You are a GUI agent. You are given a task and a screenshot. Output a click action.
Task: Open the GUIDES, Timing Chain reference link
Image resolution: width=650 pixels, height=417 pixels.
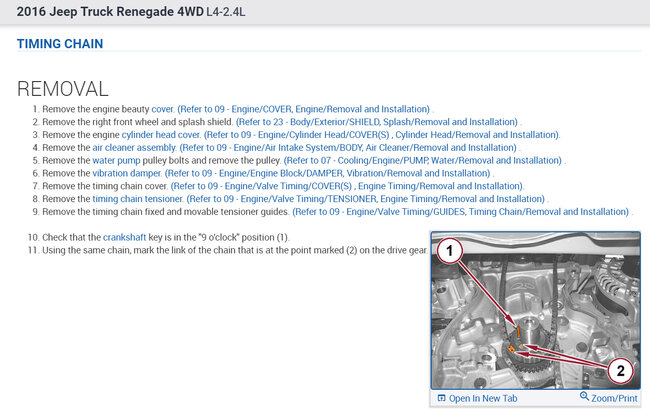tap(461, 212)
